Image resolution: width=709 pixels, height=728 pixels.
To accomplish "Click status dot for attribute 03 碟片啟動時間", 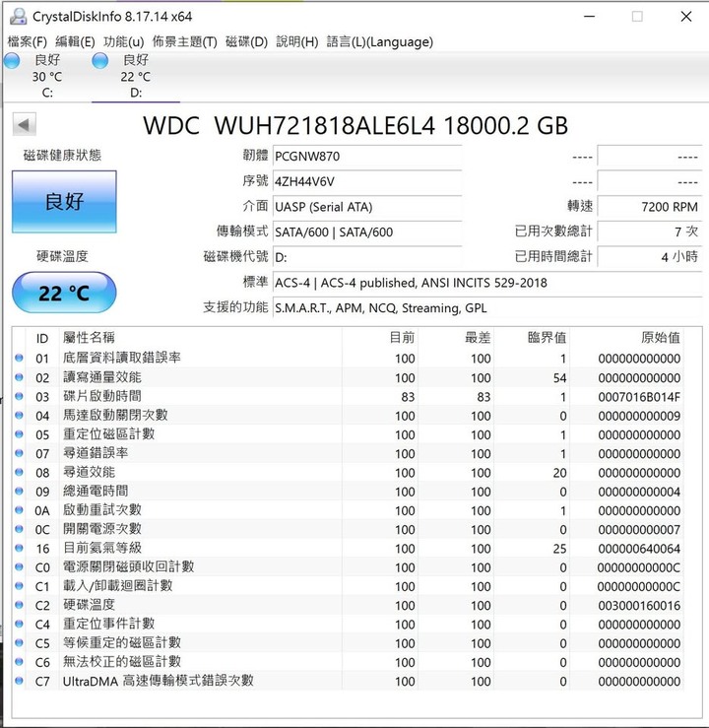I will 19,396.
